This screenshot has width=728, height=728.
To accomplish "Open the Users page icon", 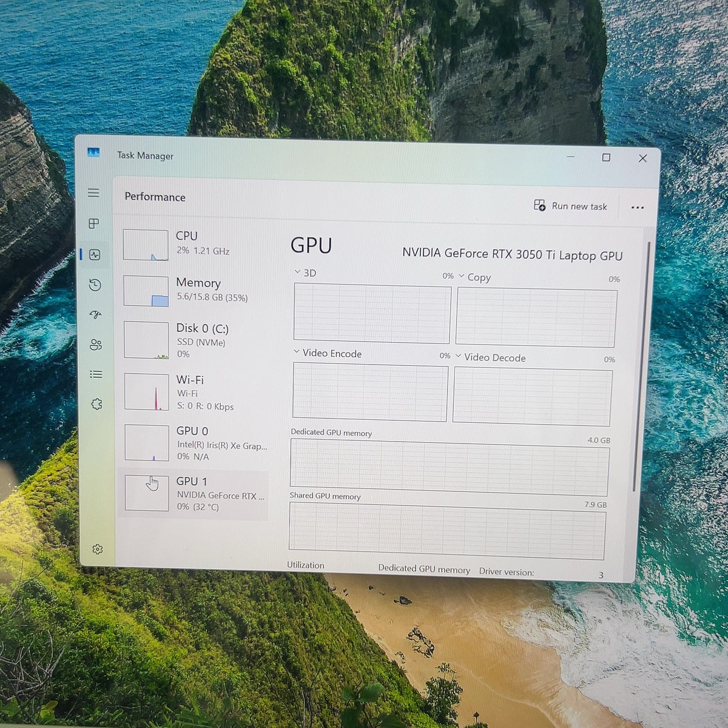I will coord(95,345).
